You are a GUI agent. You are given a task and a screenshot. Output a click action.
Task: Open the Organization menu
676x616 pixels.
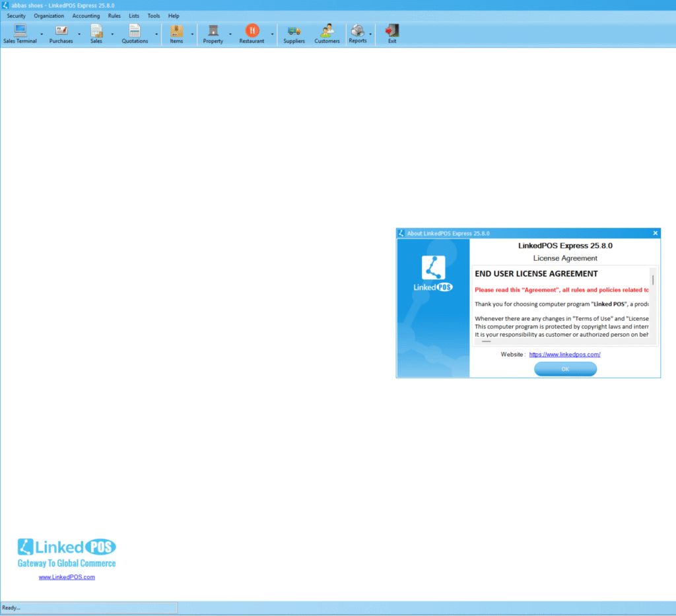pos(49,16)
